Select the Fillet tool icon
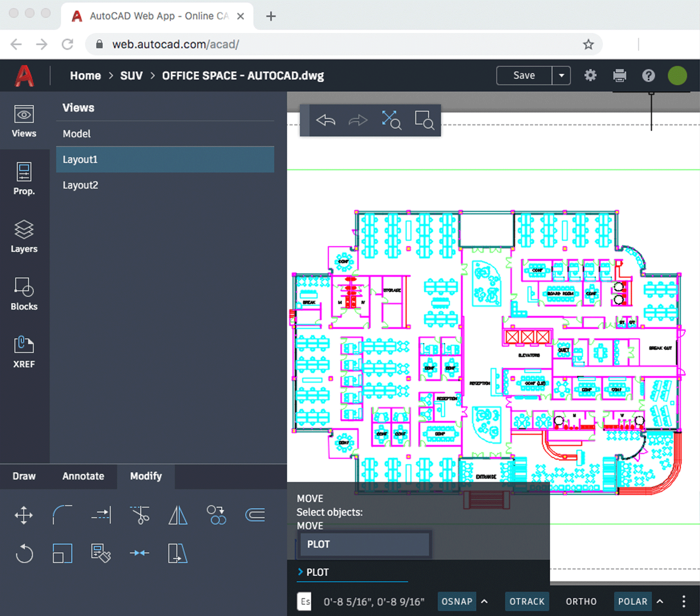 (62, 515)
